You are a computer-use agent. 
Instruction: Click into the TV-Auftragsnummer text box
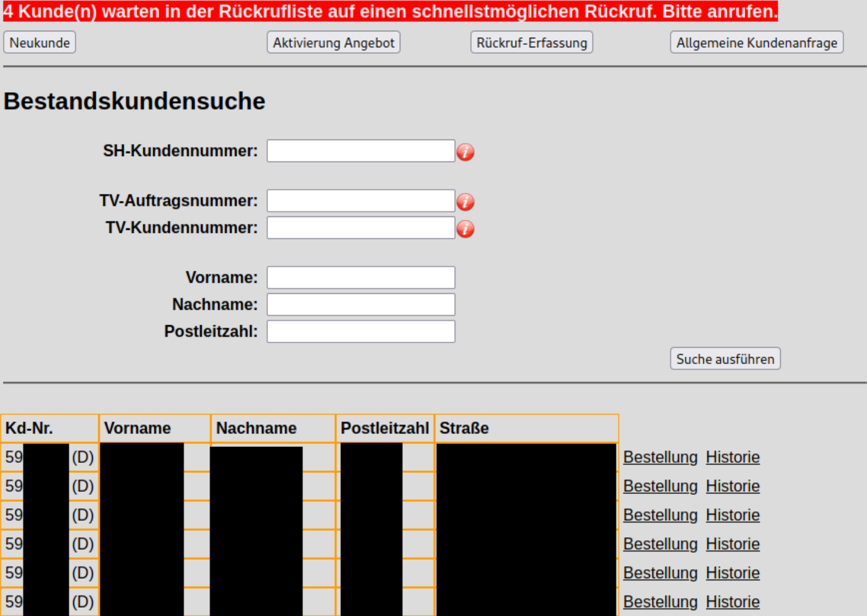(361, 201)
